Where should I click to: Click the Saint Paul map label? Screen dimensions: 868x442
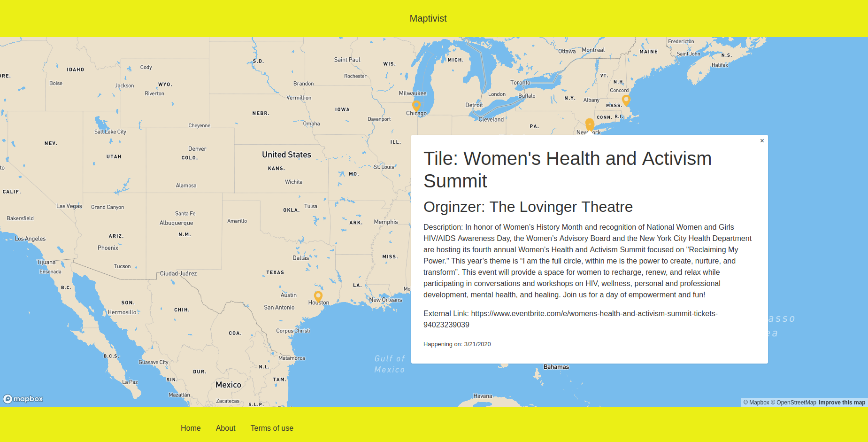pyautogui.click(x=347, y=60)
